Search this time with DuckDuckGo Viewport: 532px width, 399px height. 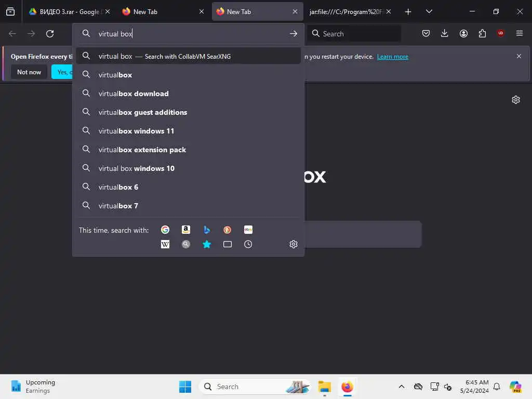point(228,230)
